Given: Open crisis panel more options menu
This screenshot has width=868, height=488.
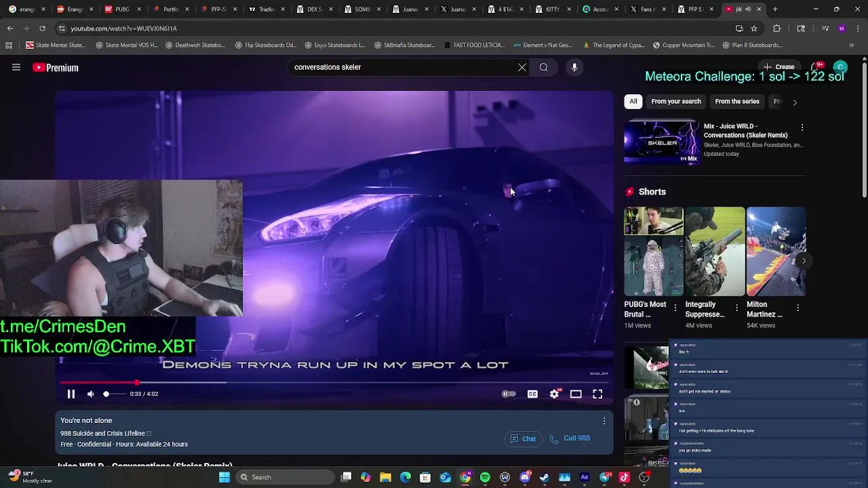Looking at the screenshot, I should (x=604, y=421).
